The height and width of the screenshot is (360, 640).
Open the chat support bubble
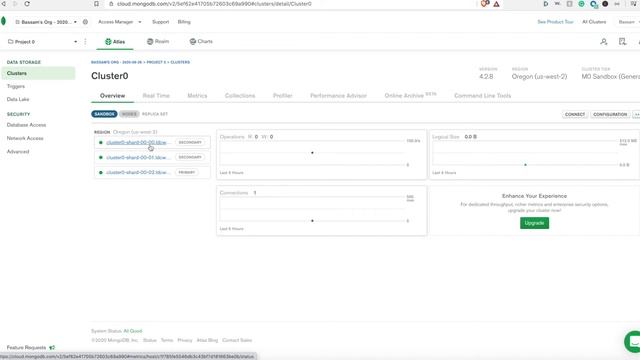pos(633,342)
